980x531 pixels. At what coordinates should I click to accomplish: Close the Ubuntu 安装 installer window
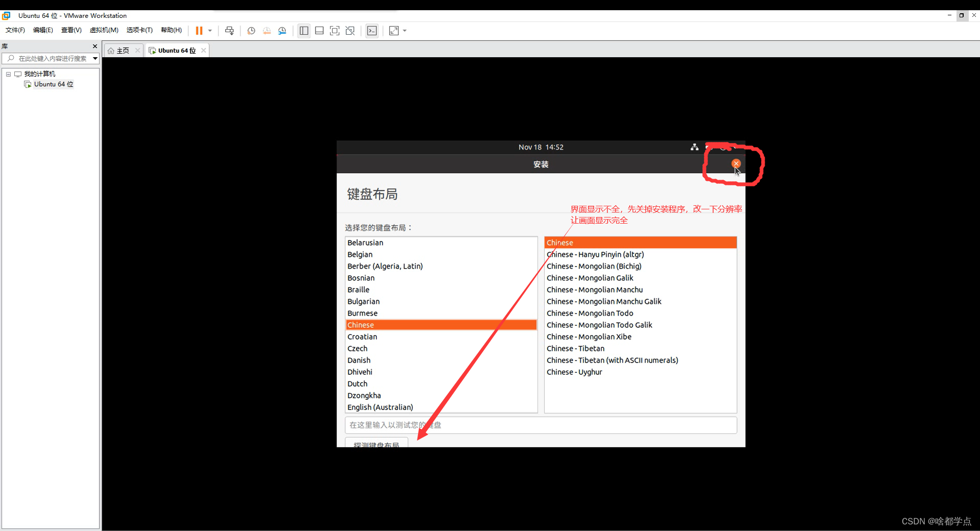click(736, 163)
